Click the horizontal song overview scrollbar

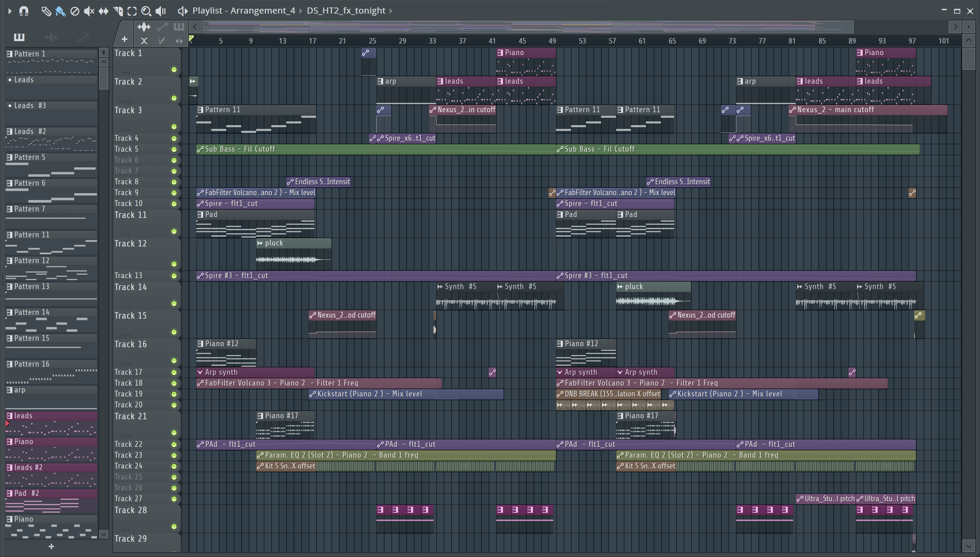528,27
